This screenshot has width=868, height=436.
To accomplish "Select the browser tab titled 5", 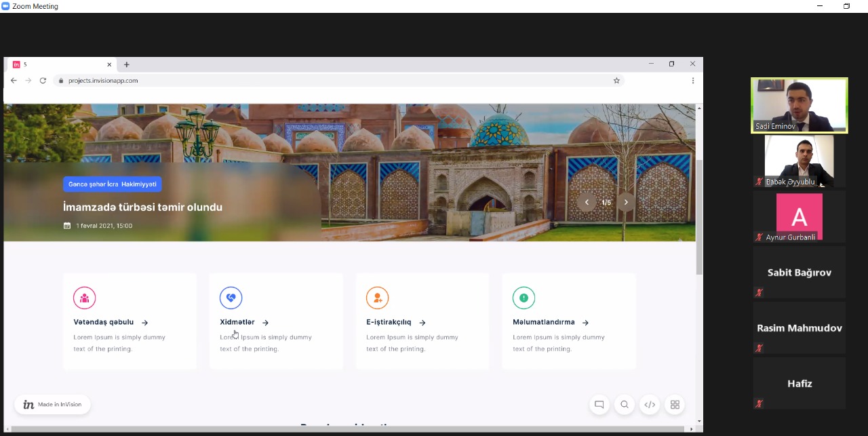I will (62, 64).
